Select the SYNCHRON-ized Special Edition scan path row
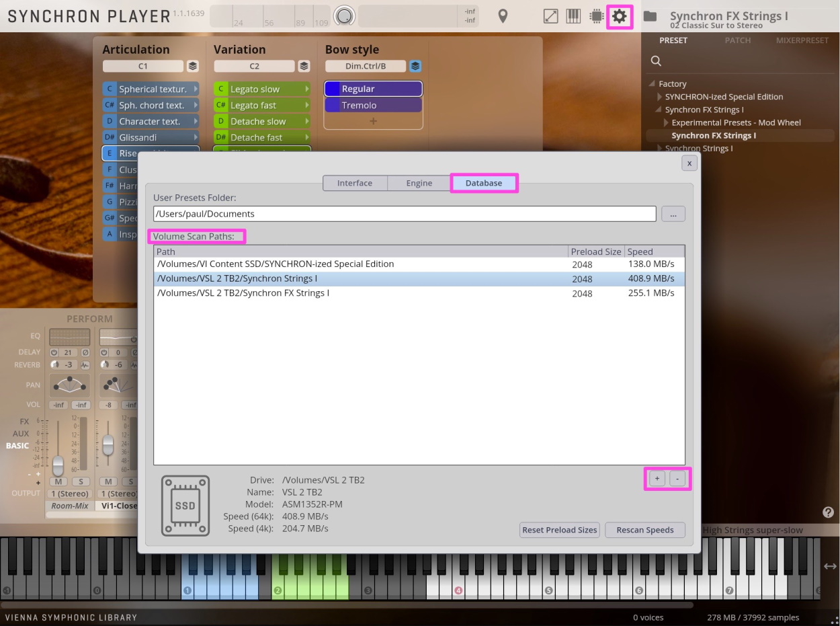Image resolution: width=840 pixels, height=626 pixels. [419, 264]
